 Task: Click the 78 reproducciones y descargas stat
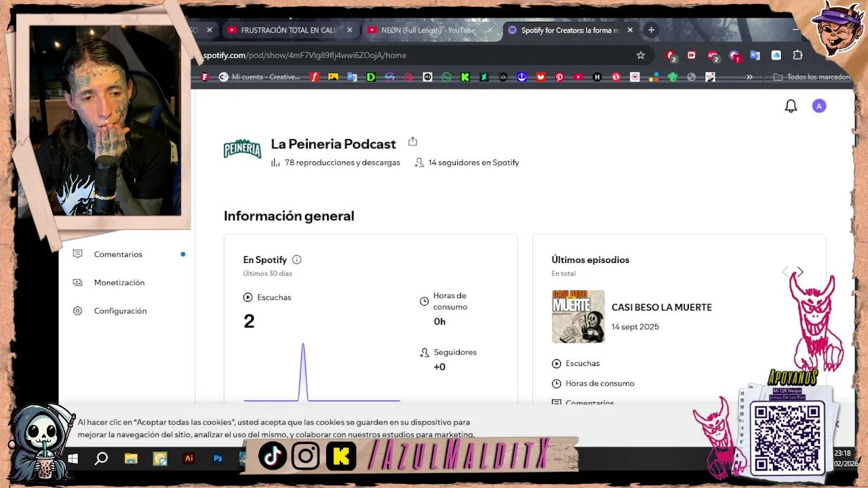pos(336,163)
